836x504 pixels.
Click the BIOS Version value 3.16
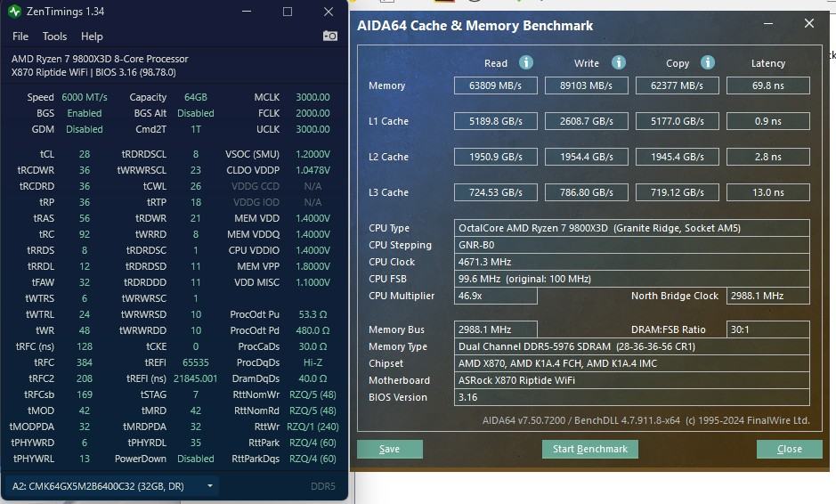click(632, 397)
